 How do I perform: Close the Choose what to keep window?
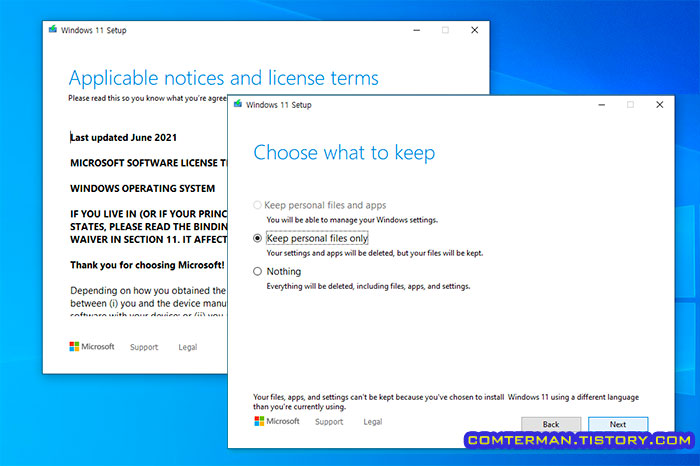tap(659, 104)
